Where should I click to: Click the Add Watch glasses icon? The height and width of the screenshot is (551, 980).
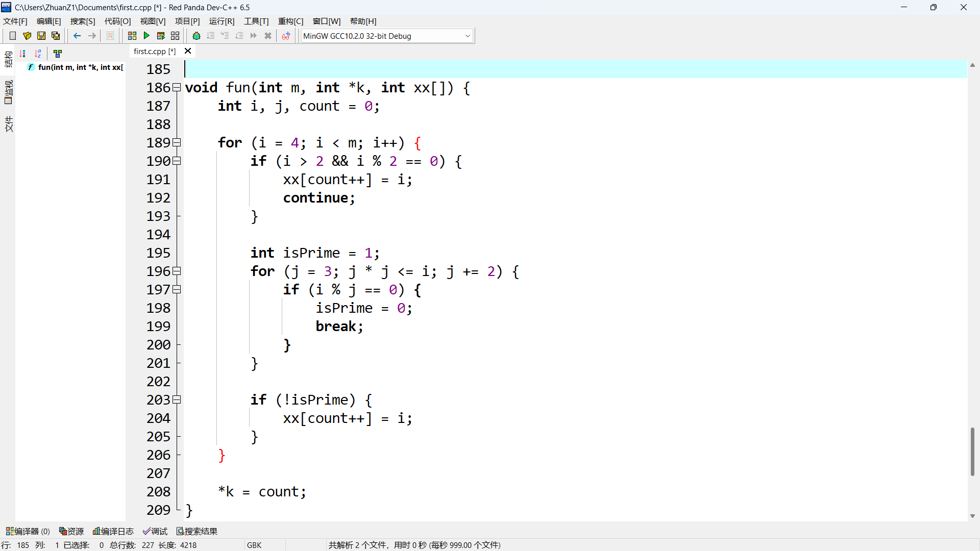click(286, 36)
